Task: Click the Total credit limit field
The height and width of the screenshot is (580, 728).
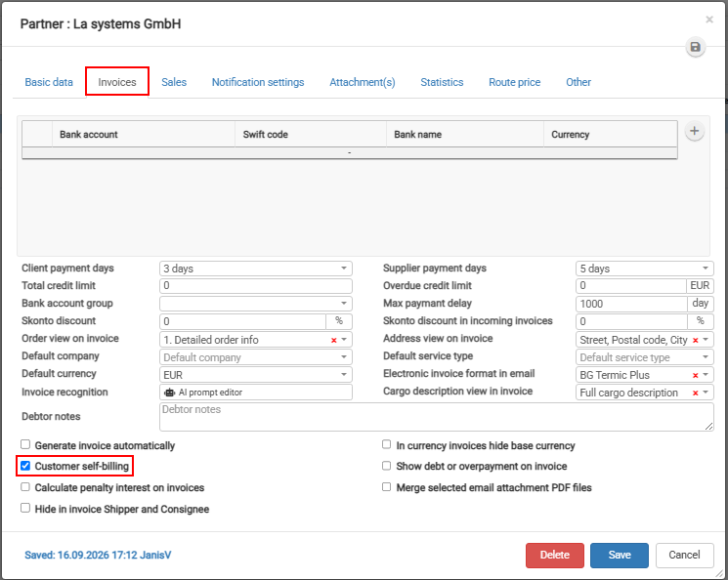Action: click(256, 286)
